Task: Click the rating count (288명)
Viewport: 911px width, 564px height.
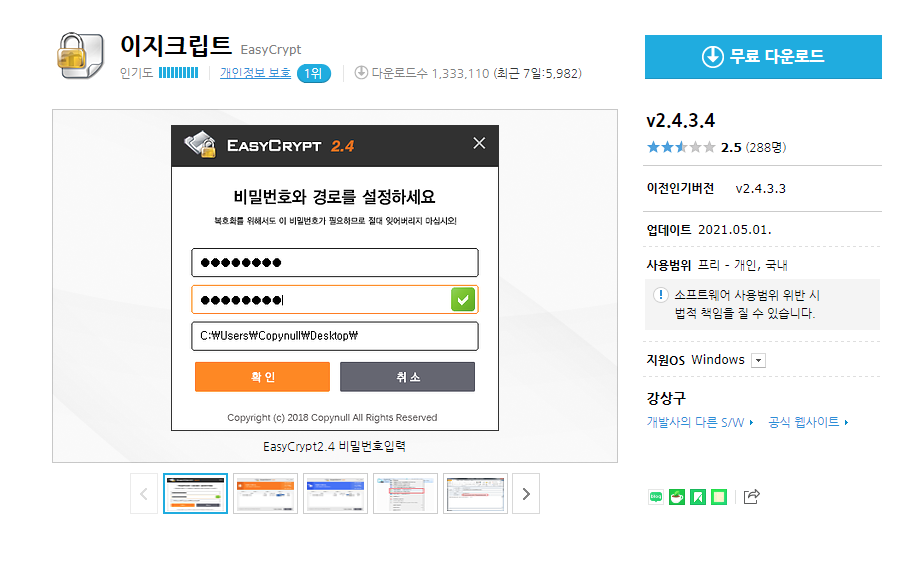Action: pos(766,148)
